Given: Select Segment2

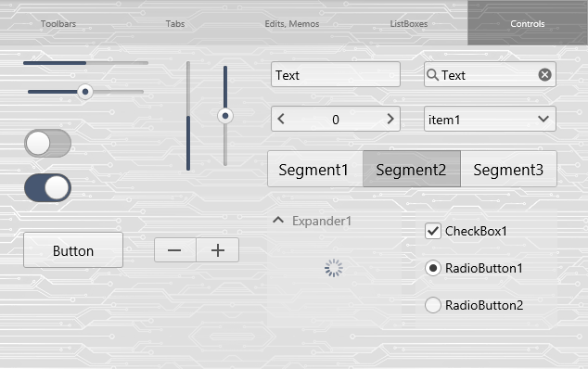Looking at the screenshot, I should click(412, 169).
